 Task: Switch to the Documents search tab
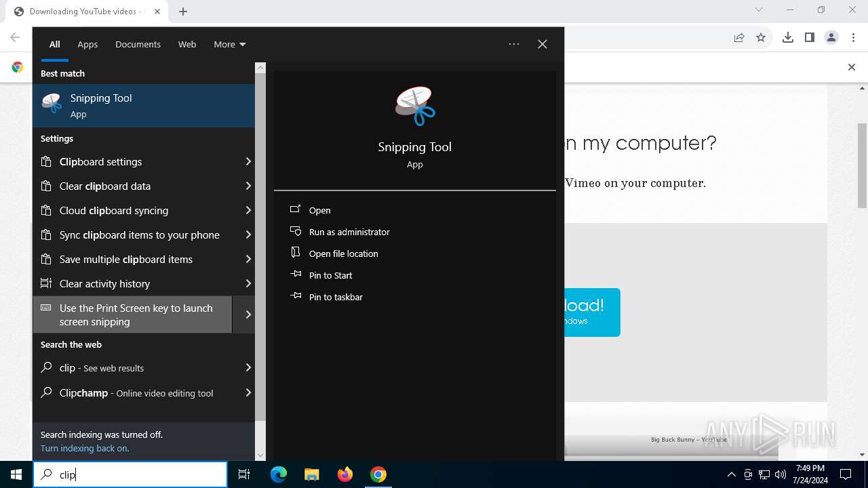pyautogui.click(x=138, y=44)
